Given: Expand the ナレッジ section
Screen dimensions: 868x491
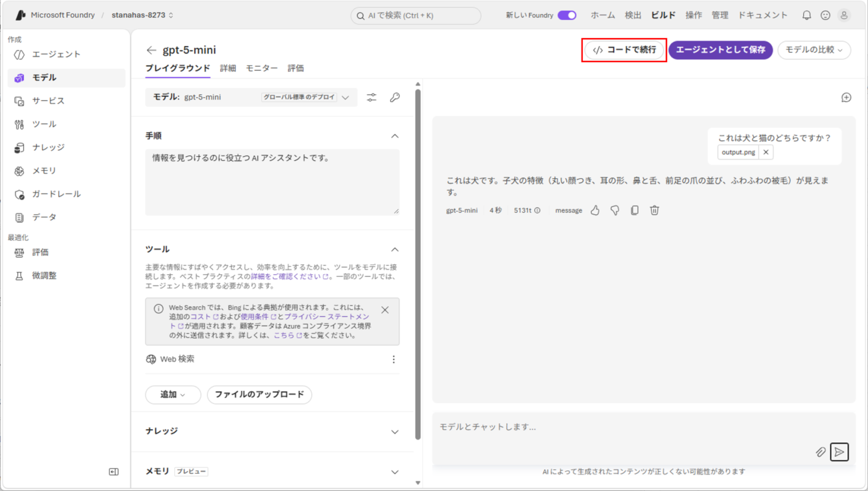Looking at the screenshot, I should coord(395,432).
